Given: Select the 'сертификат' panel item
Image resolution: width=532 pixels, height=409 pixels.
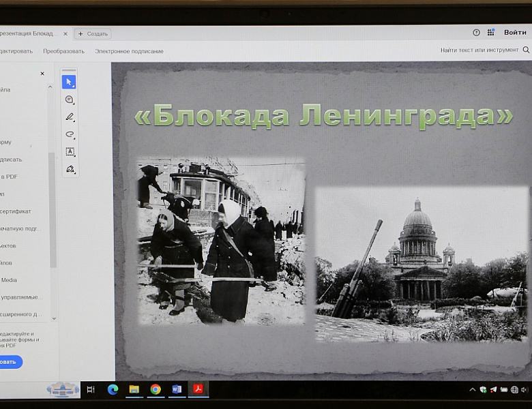Looking at the screenshot, I should point(16,211).
